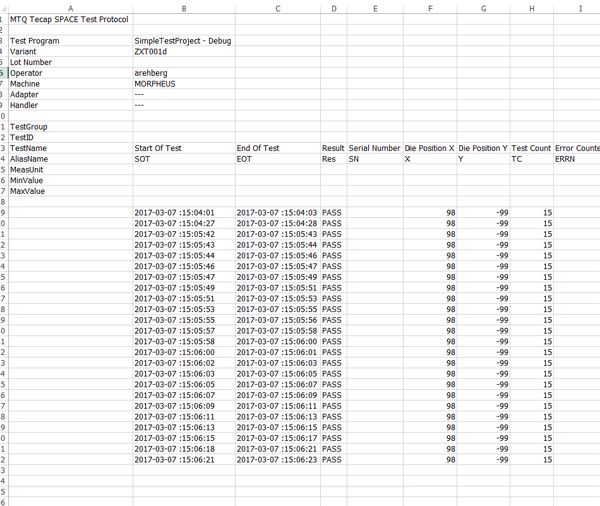Select column B header
Image resolution: width=600 pixels, height=506 pixels.
(182, 7)
